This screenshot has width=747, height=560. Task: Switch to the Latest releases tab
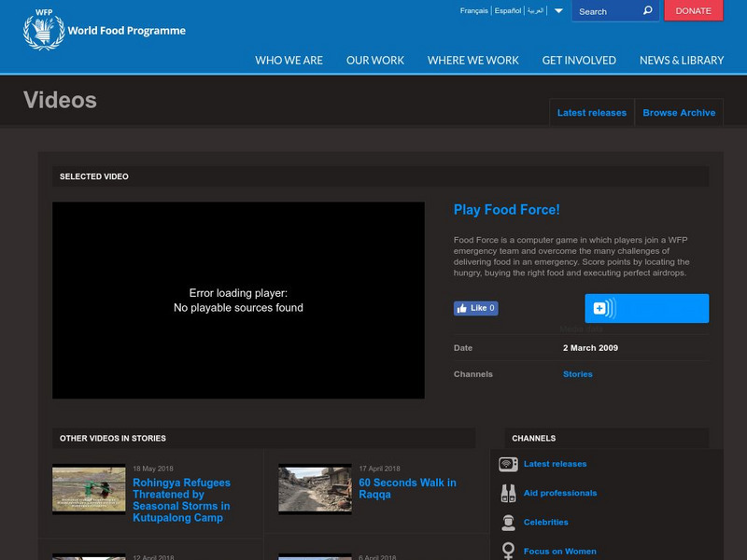tap(592, 112)
